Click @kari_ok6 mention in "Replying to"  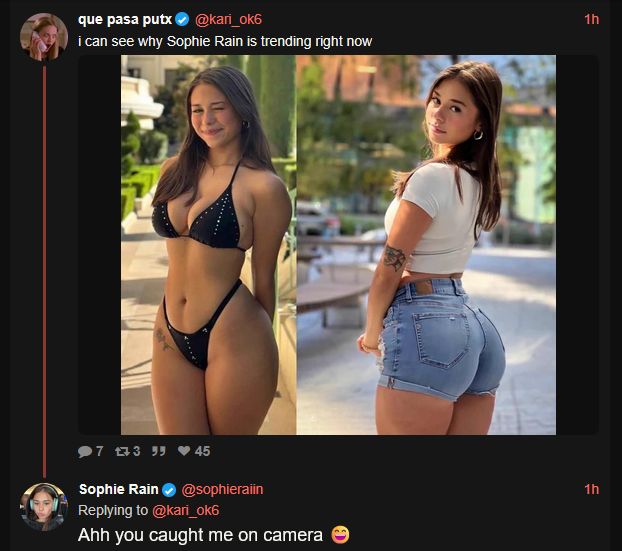click(185, 510)
